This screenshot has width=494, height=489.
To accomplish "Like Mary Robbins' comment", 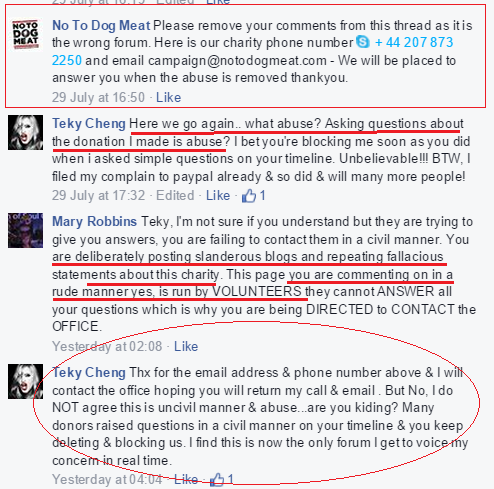I will [186, 346].
